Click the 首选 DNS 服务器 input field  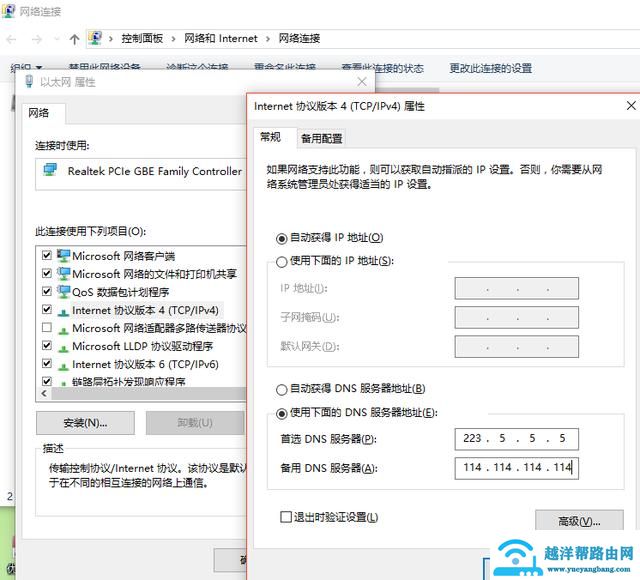click(515, 438)
